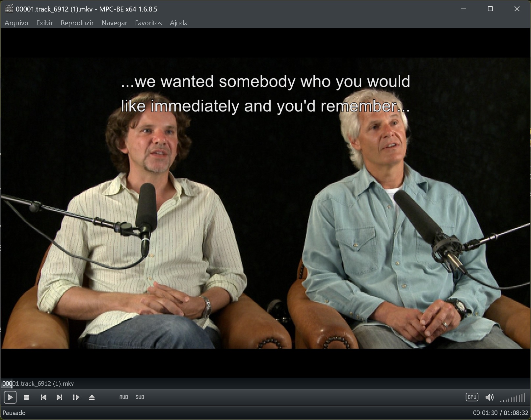The image size is (531, 420).
Task: Mute audio with the speaker icon
Action: [490, 397]
